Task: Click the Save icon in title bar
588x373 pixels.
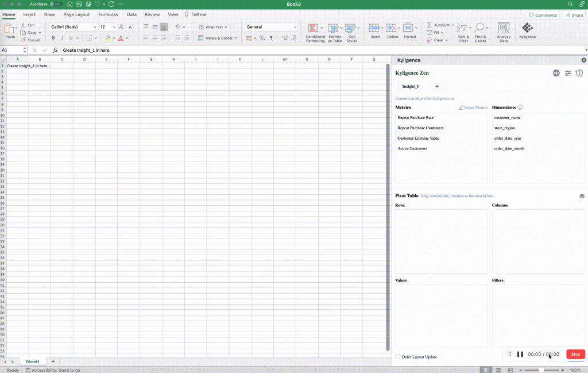Action: (x=79, y=4)
